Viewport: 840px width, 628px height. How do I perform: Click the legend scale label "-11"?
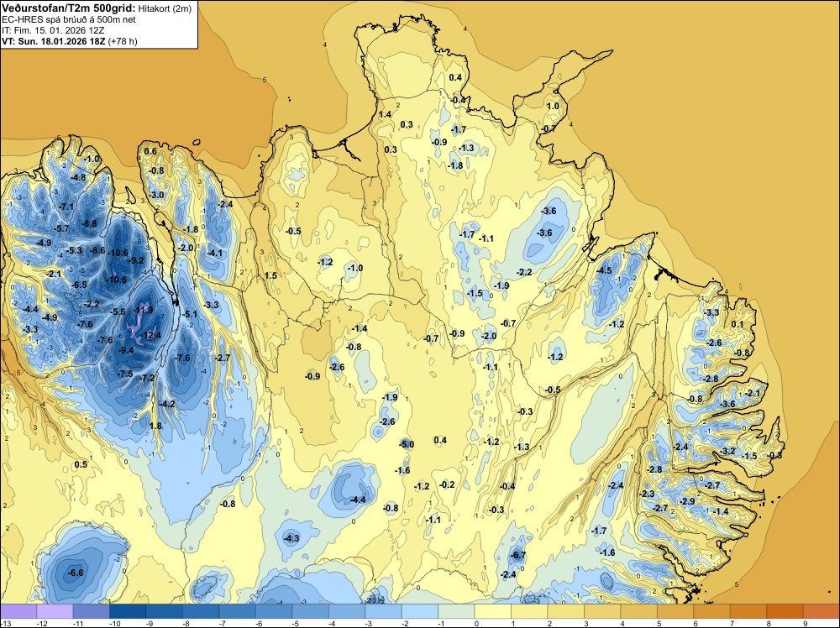point(78,623)
